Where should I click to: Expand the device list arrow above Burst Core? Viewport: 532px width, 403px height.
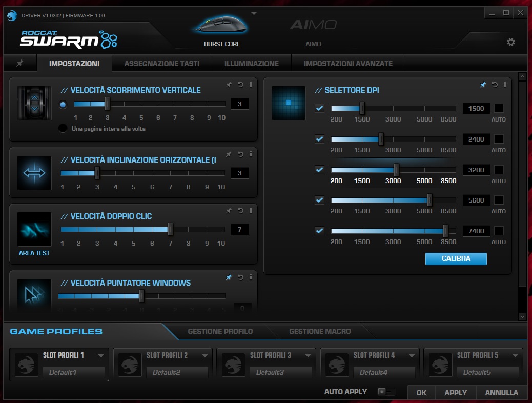(254, 13)
